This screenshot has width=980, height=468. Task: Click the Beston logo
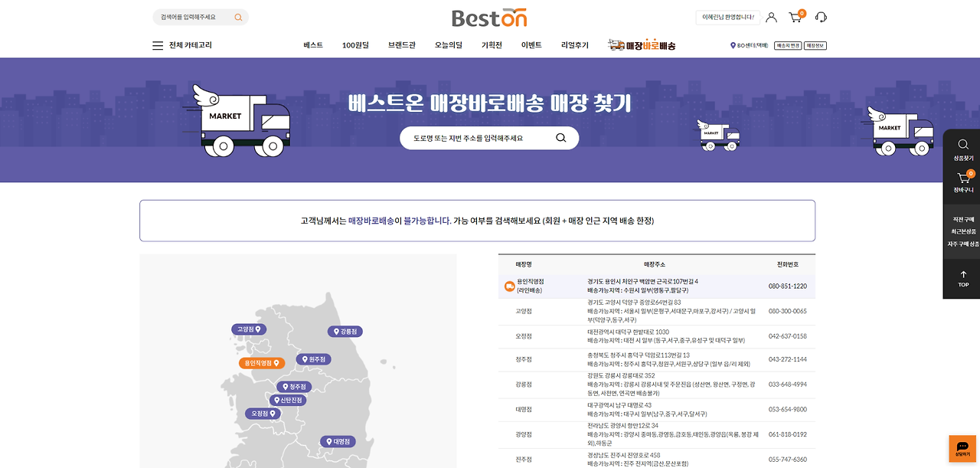coord(489,18)
